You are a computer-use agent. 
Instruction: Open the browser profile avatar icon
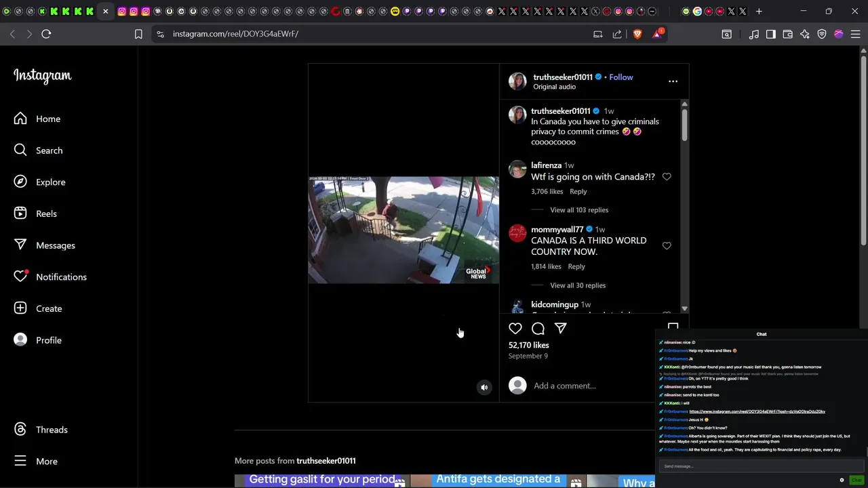(x=838, y=34)
